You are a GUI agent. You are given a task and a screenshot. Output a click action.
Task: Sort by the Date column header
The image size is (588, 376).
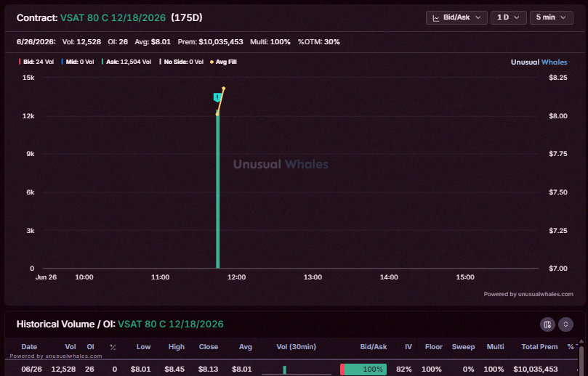(x=29, y=347)
